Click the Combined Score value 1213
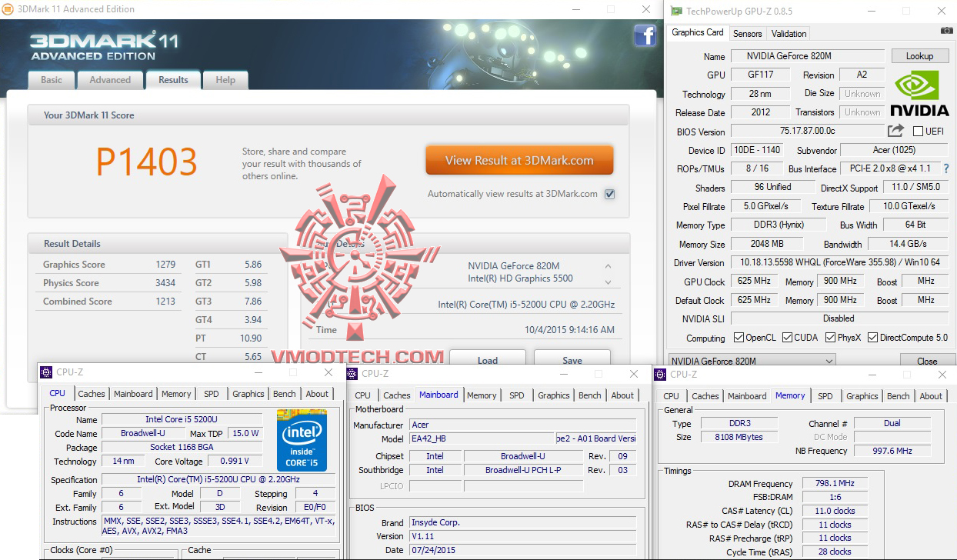 pos(165,302)
